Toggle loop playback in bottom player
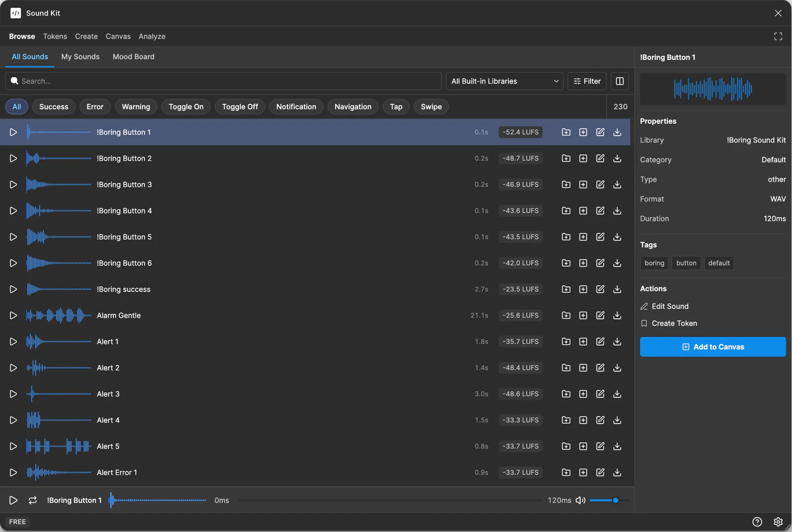This screenshot has height=532, width=792. (33, 500)
